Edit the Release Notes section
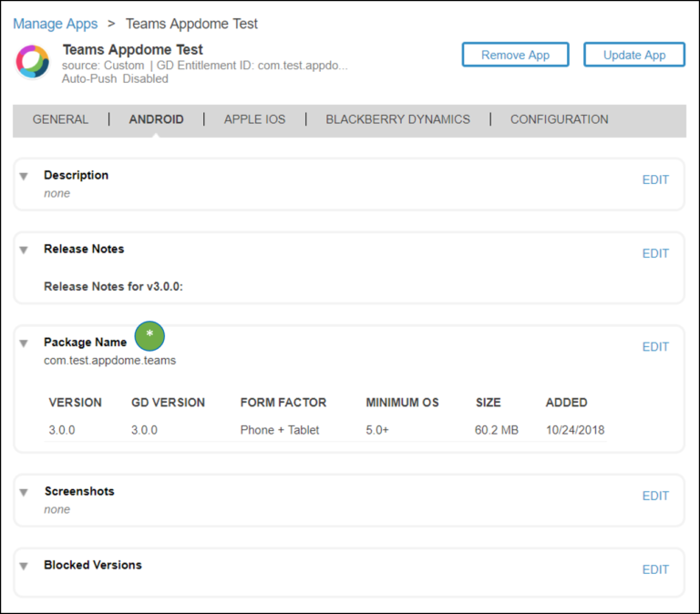This screenshot has height=614, width=700. point(655,253)
